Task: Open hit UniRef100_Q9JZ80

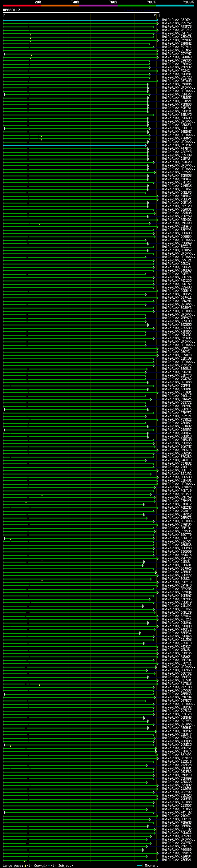Action: [177, 379]
